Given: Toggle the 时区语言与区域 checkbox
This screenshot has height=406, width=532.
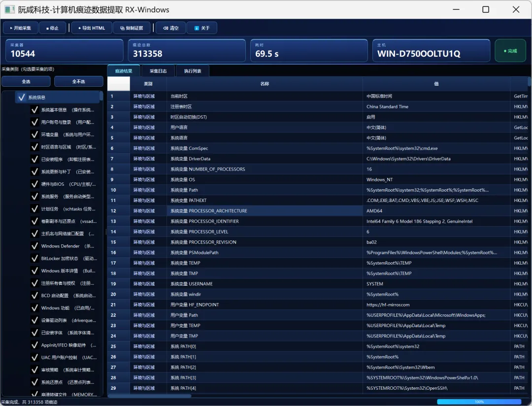Looking at the screenshot, I should coord(34,147).
